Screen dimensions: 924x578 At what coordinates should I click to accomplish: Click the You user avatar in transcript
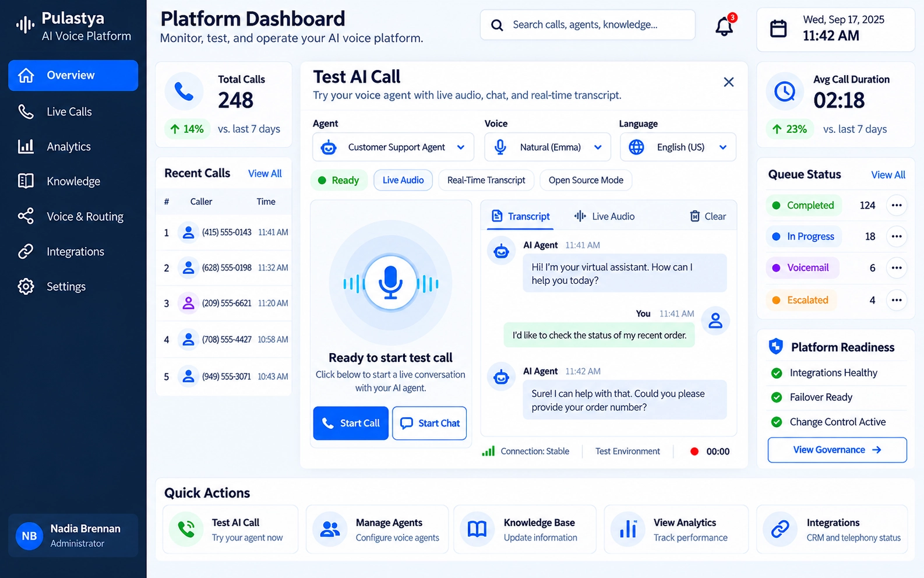tap(715, 320)
